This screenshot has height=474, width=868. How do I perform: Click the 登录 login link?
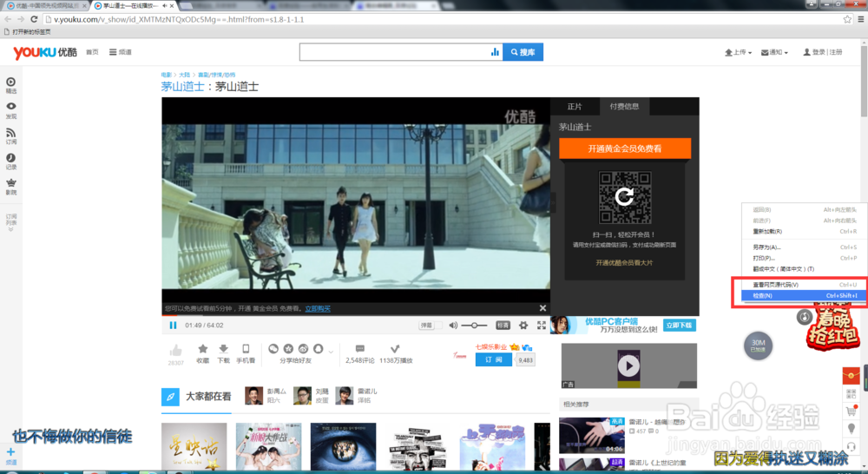point(819,52)
